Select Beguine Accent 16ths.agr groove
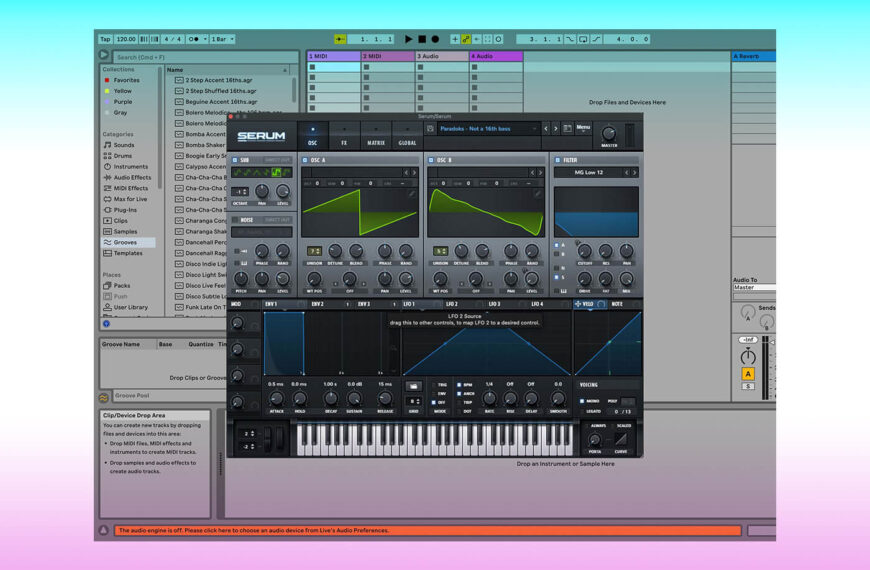 pos(221,102)
